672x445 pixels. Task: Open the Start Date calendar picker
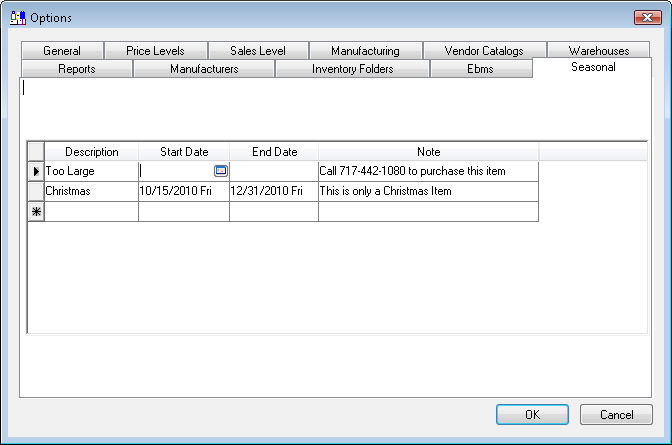(x=221, y=171)
